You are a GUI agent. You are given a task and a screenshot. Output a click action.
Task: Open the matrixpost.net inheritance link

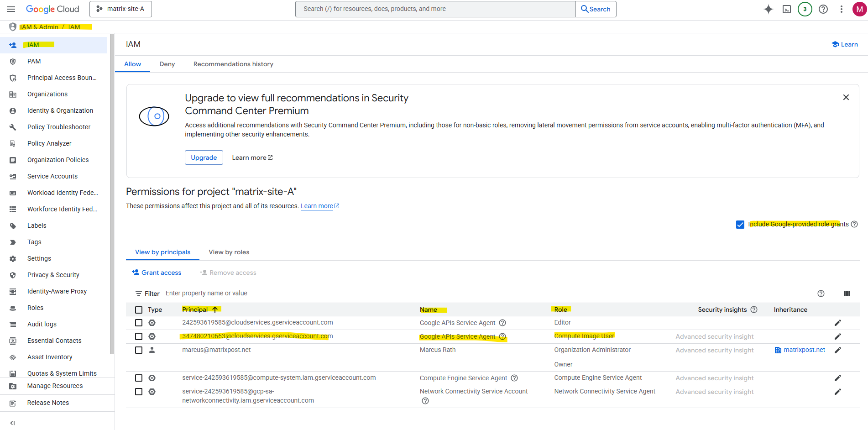tap(804, 350)
